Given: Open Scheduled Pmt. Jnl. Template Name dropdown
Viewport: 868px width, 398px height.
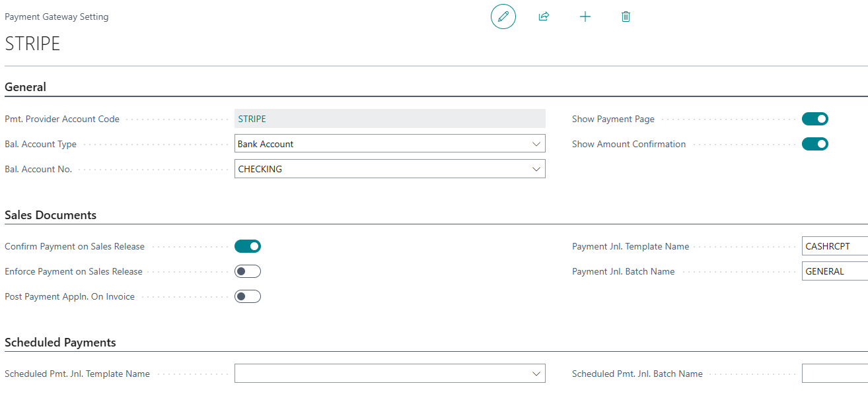Looking at the screenshot, I should pyautogui.click(x=536, y=374).
